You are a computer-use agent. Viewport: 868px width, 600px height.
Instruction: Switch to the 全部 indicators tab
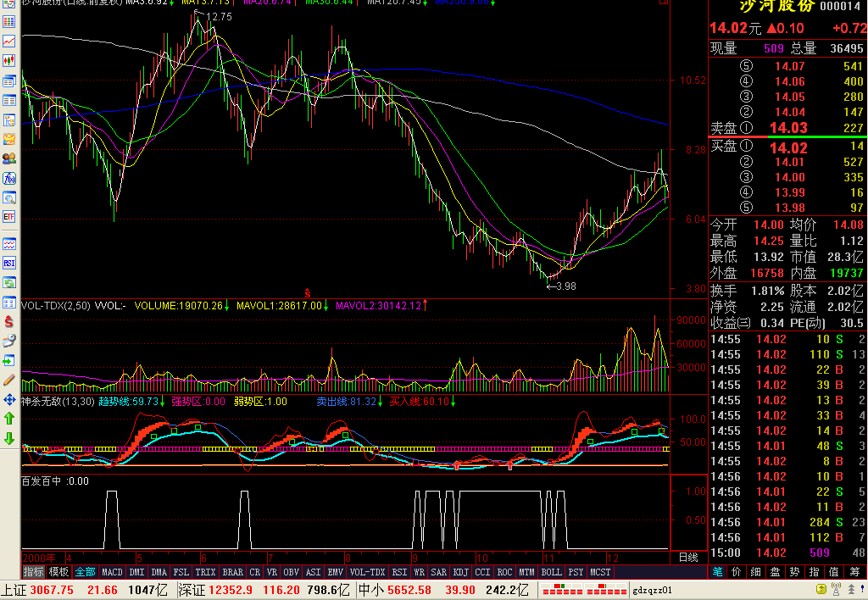(86, 572)
